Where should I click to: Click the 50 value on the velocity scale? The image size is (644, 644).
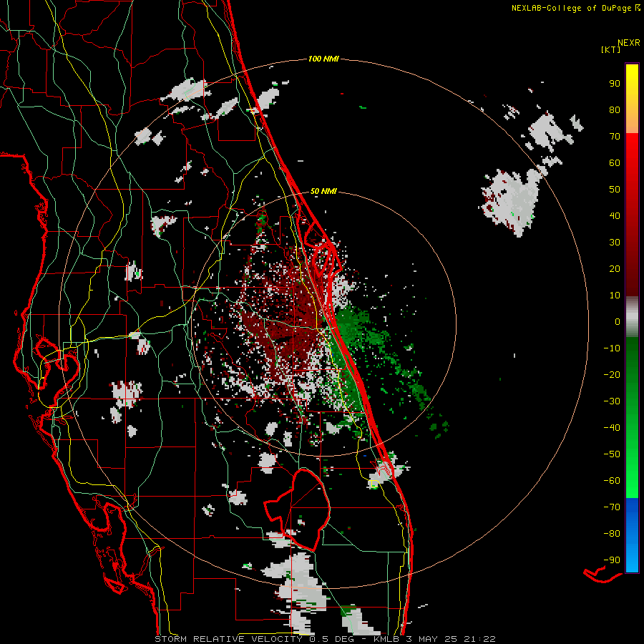[615, 190]
